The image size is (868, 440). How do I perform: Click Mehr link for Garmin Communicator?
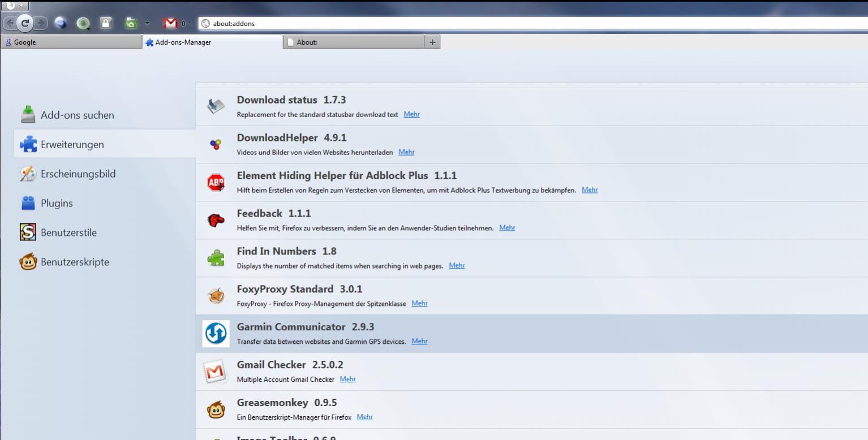419,342
